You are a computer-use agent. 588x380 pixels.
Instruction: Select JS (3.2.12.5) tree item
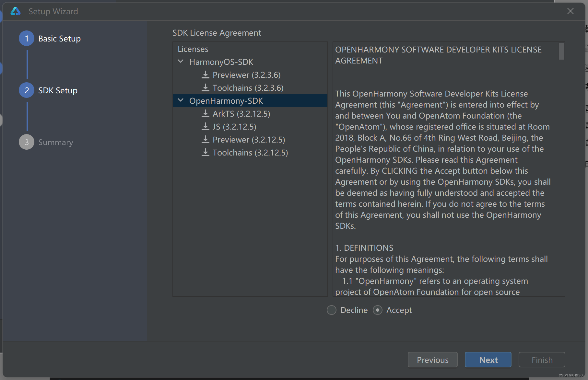click(250, 127)
